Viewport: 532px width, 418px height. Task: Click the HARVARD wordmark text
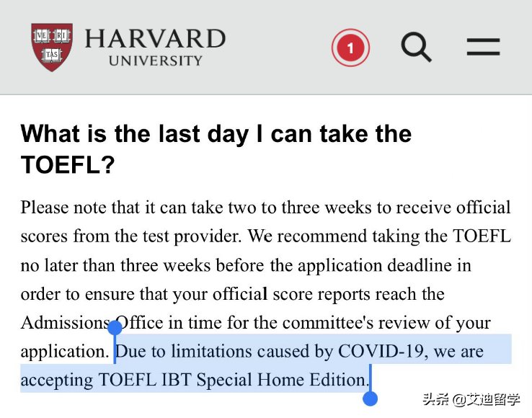pos(155,38)
